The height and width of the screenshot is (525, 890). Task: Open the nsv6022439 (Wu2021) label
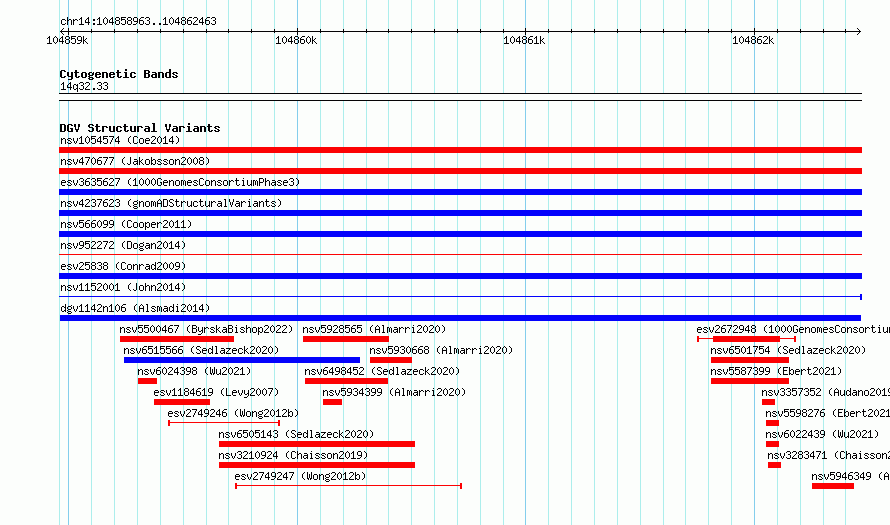click(822, 434)
